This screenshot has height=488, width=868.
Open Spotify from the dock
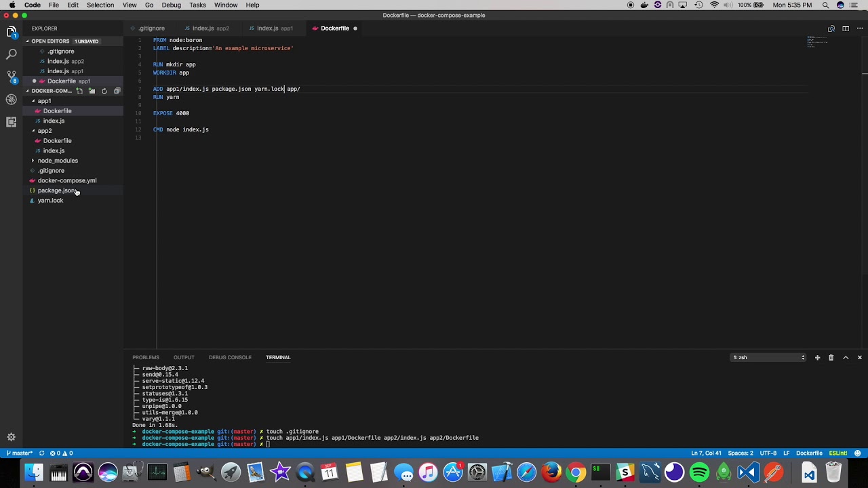pyautogui.click(x=699, y=472)
